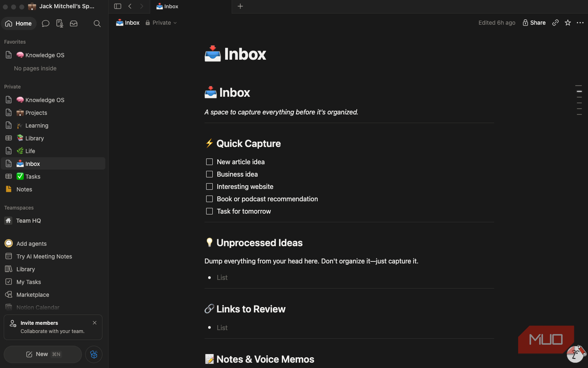Screen dimensions: 588x368
Task: Create a page with New button
Action: click(x=43, y=354)
